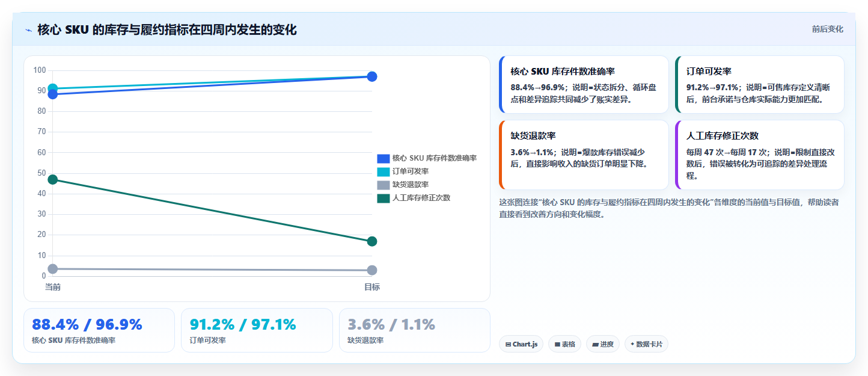Click the lightning icon beside the title
868x376 pixels.
(28, 30)
